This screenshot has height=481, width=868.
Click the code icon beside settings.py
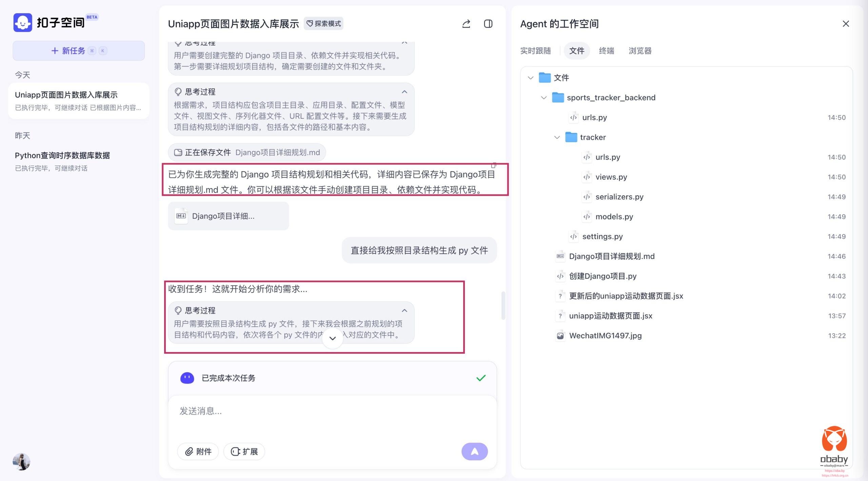pos(573,236)
